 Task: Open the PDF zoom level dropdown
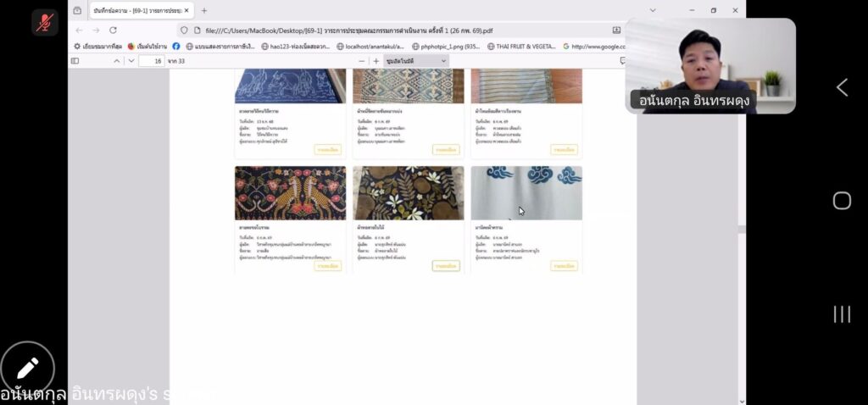coord(416,61)
